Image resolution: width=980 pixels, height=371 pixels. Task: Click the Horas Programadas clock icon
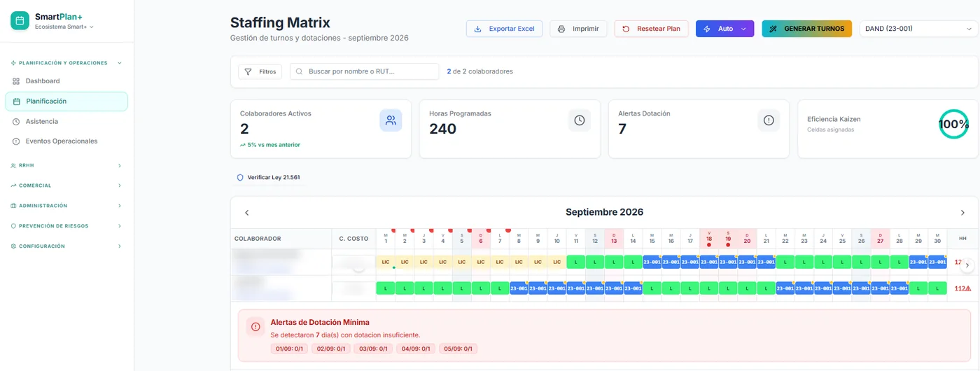tap(580, 120)
